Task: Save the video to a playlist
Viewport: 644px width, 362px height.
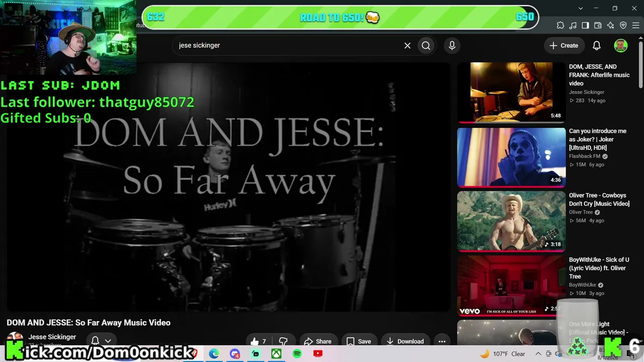Action: (x=359, y=341)
